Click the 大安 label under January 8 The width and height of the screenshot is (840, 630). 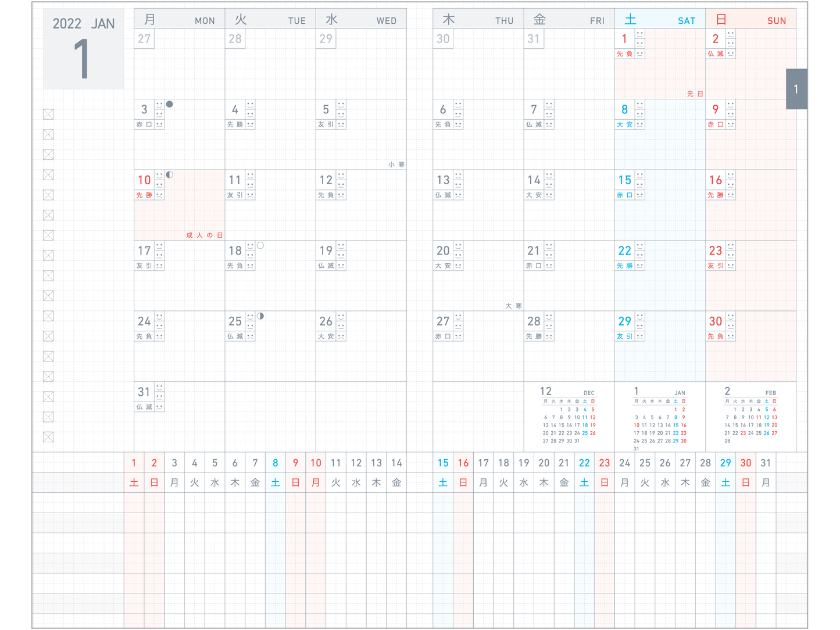coord(625,124)
